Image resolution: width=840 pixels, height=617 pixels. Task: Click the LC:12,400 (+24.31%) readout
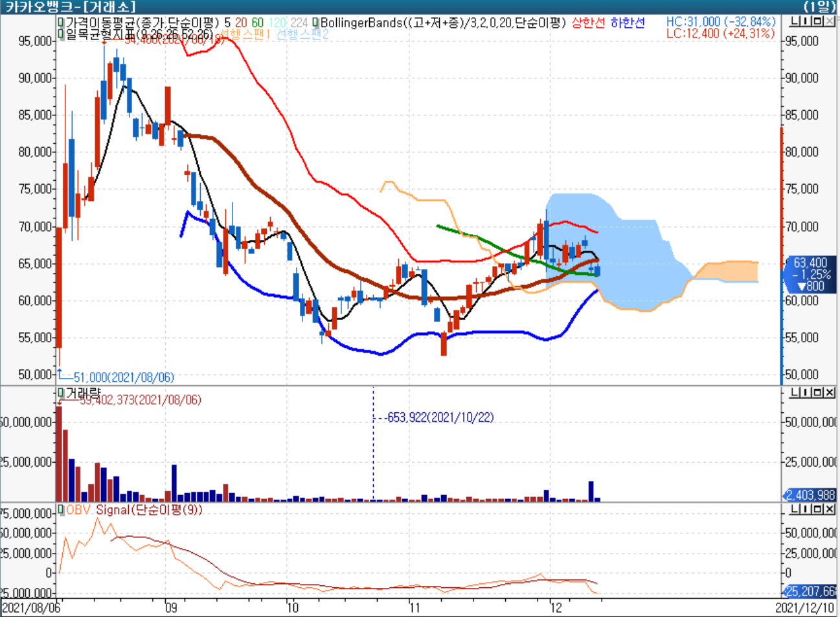click(720, 33)
